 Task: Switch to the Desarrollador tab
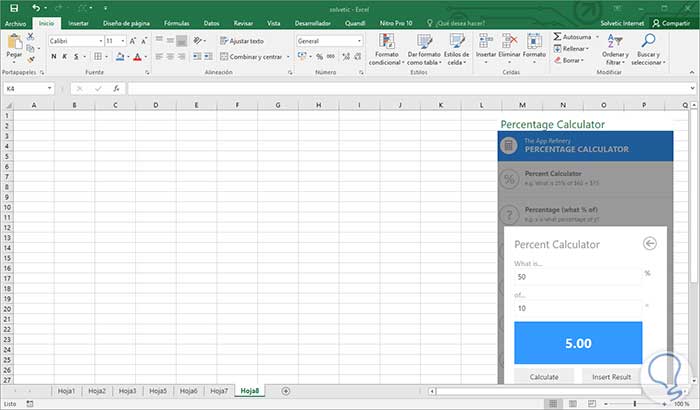(312, 23)
